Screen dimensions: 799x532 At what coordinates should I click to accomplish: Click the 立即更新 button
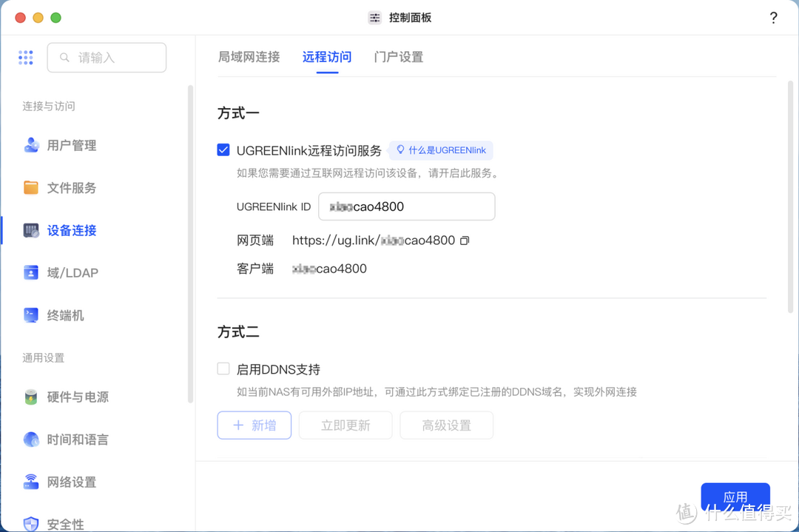tap(345, 425)
